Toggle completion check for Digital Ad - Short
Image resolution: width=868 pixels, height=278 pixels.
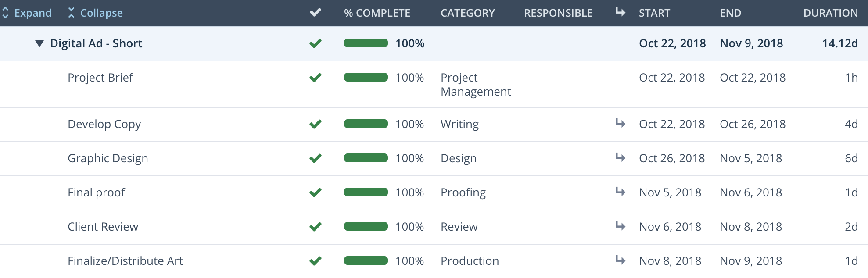click(315, 43)
